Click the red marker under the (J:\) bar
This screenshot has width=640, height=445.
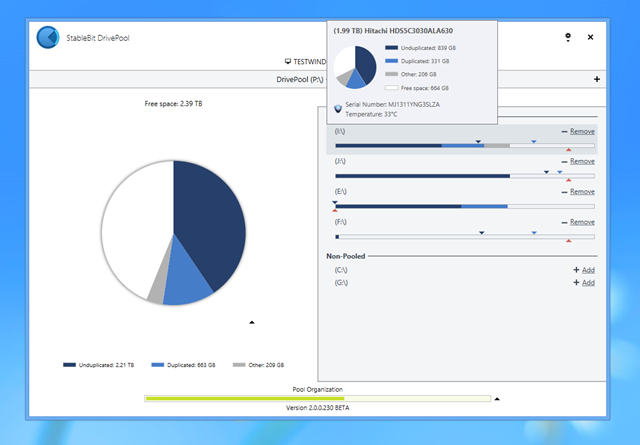[569, 180]
